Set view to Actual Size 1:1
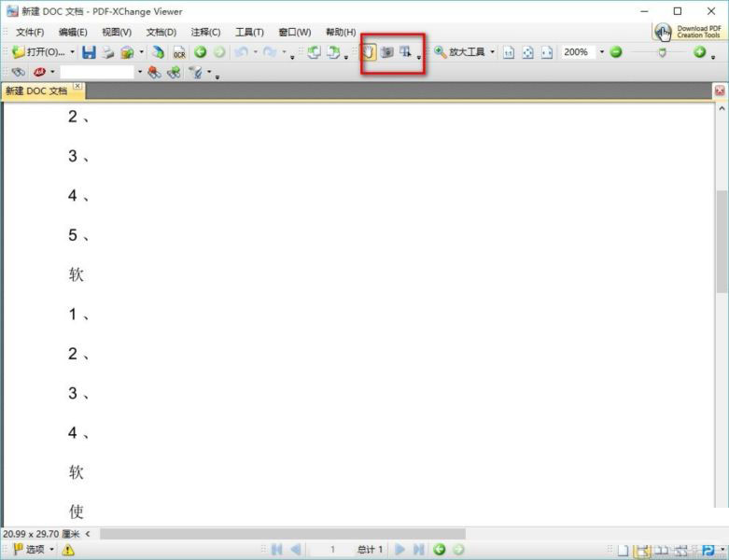729x560 pixels. coord(509,52)
